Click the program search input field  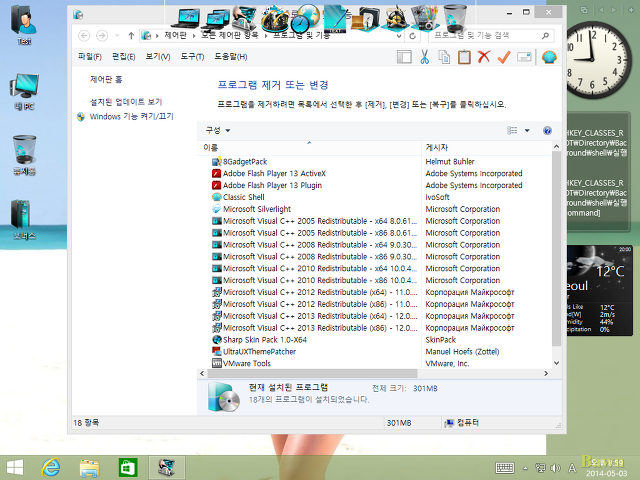(486, 36)
